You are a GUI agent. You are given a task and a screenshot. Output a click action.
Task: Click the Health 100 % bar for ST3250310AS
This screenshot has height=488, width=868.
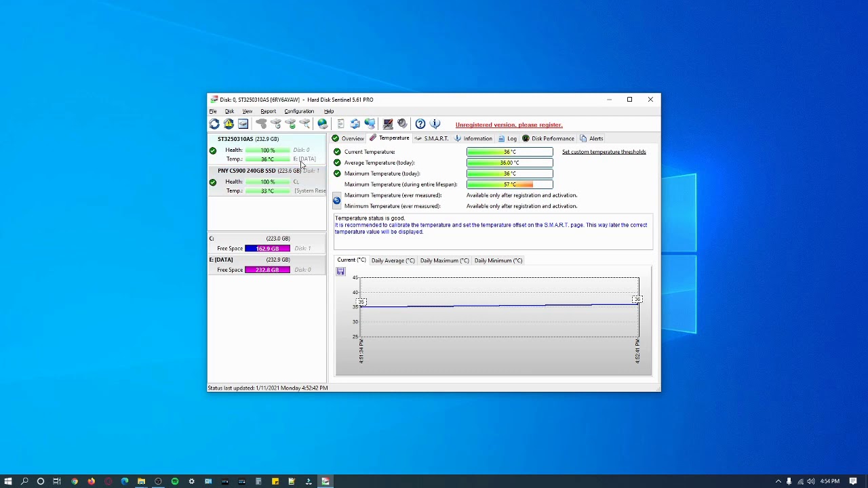point(267,150)
